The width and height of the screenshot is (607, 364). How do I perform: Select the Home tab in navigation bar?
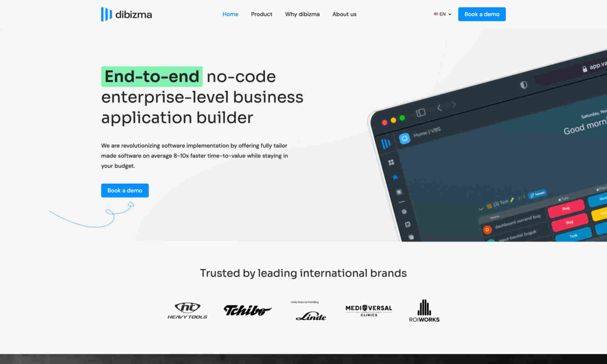(230, 14)
